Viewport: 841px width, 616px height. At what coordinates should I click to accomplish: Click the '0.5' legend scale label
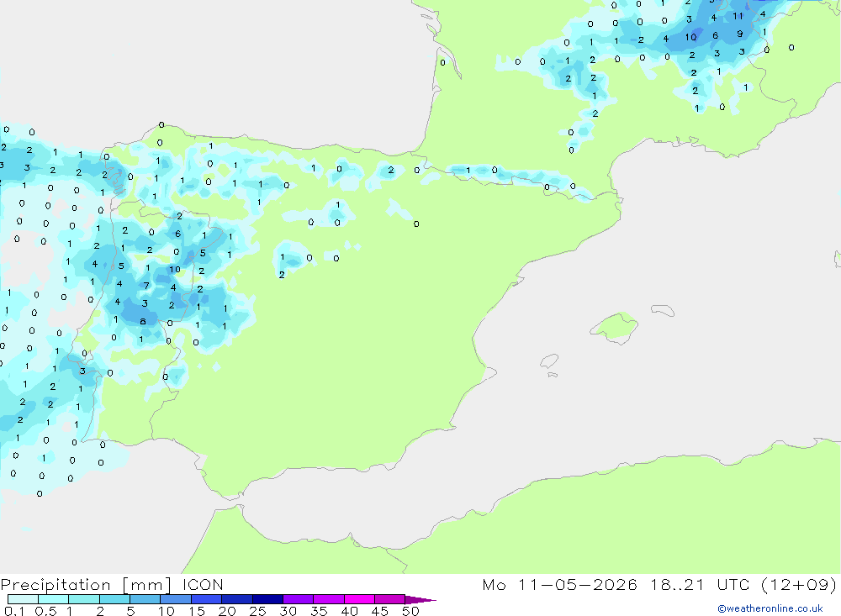click(45, 611)
